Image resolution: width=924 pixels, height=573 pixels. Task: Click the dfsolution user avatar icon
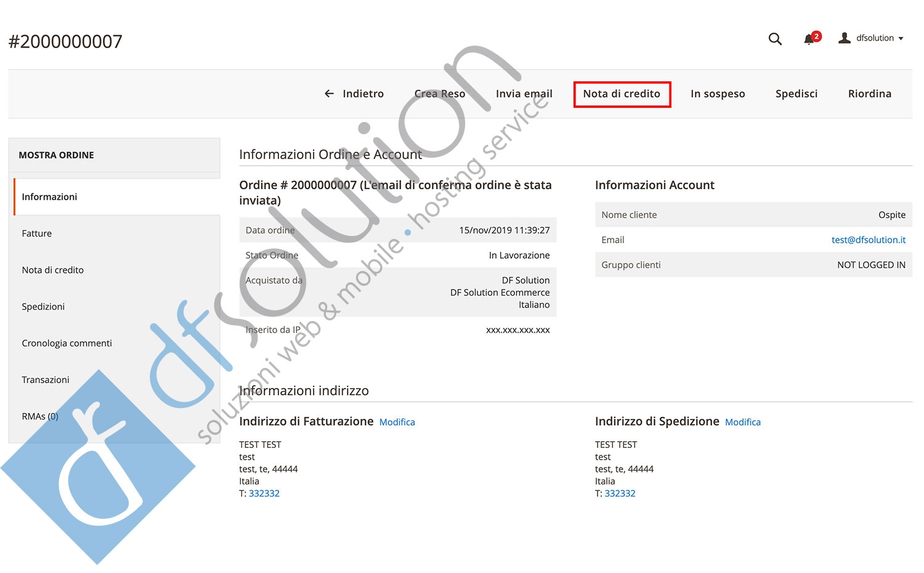coord(845,38)
